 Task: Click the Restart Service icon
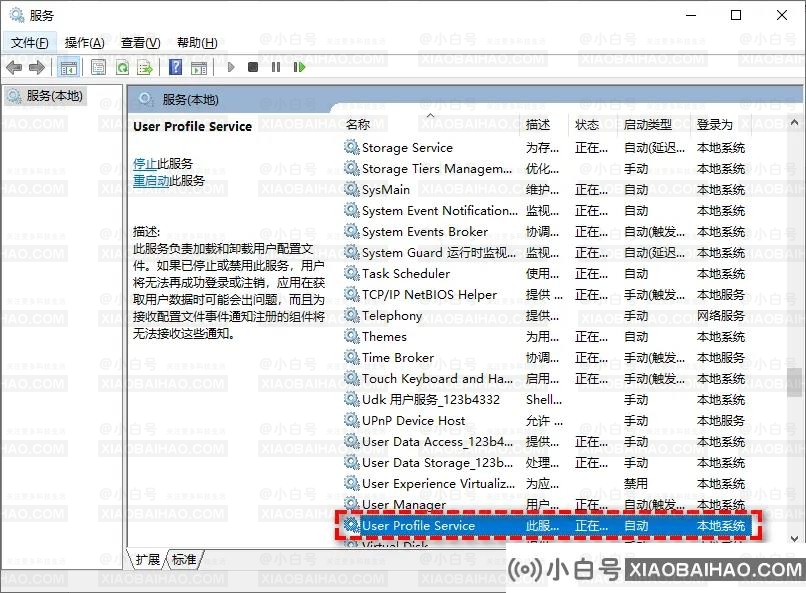[x=299, y=67]
